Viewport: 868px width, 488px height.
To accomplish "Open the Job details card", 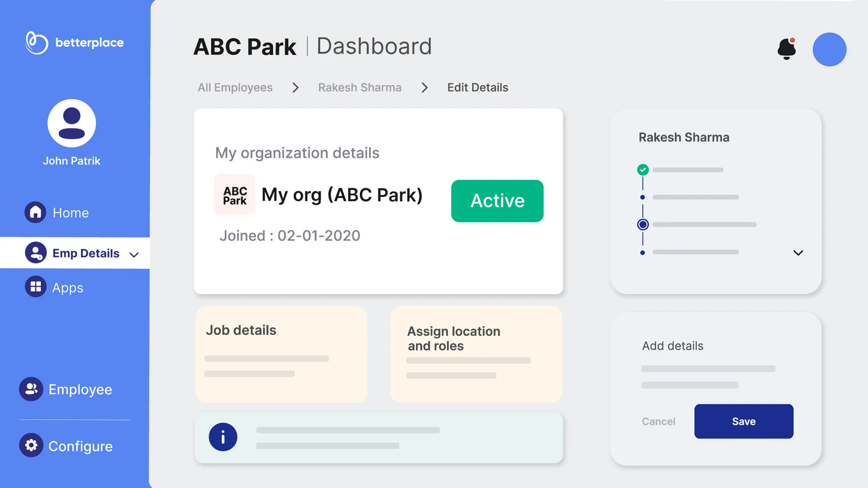I will [x=281, y=354].
